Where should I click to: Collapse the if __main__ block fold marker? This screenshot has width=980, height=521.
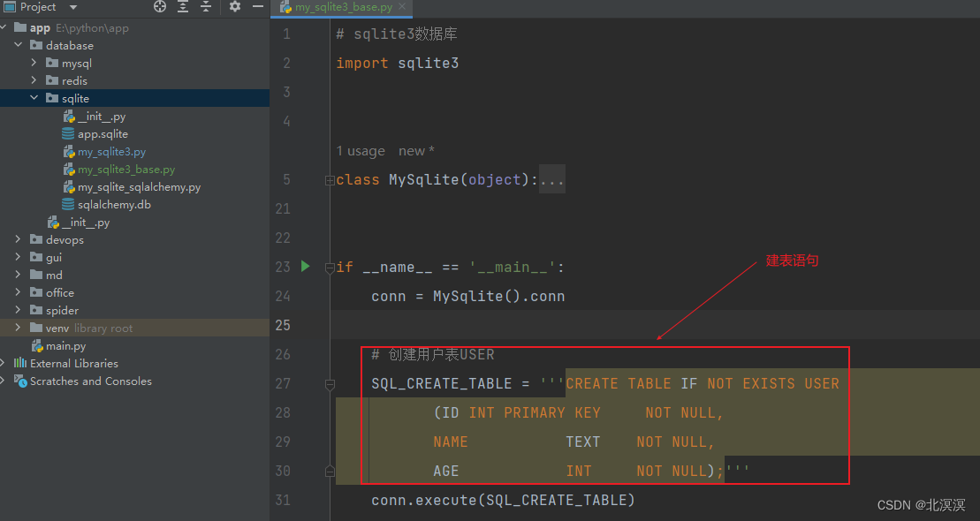(329, 266)
